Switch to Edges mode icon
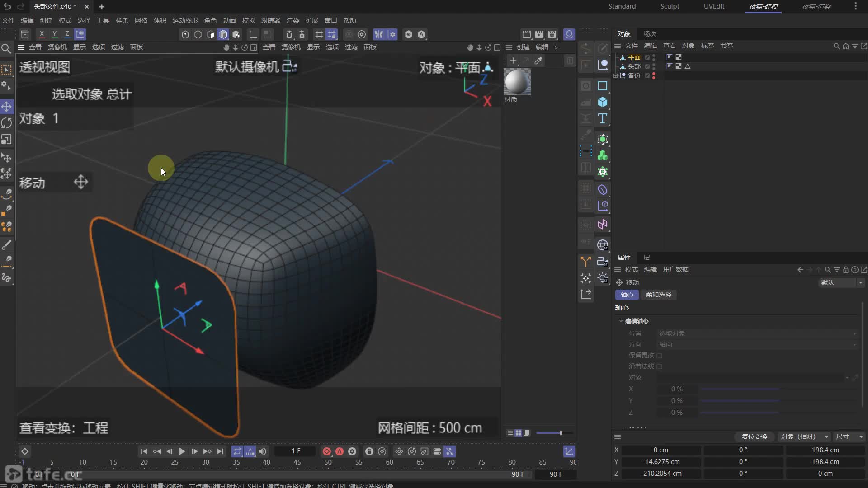This screenshot has width=868, height=488. tap(198, 34)
